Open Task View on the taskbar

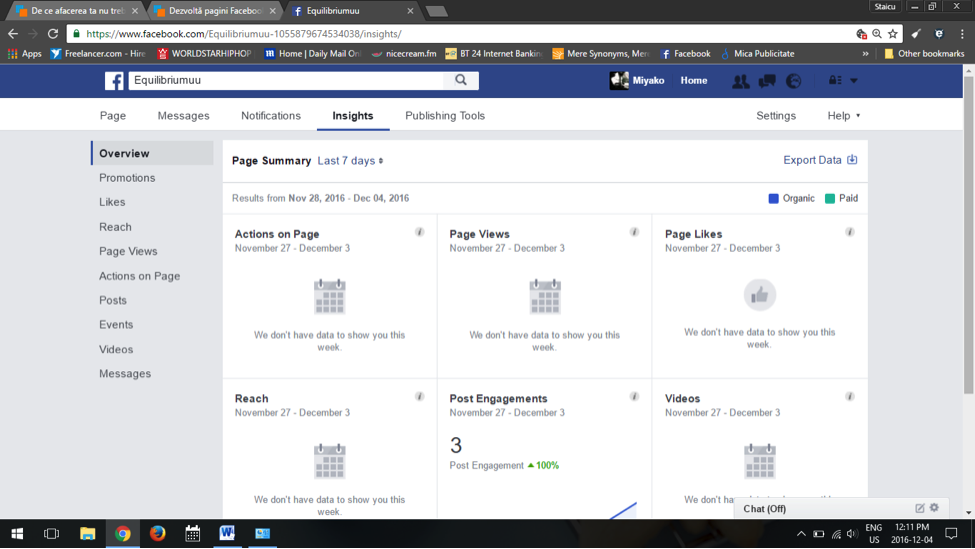point(52,533)
